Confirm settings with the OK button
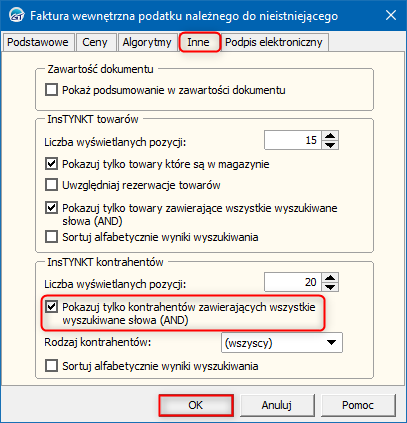Viewport: 407px width, 423px height. pos(196,405)
